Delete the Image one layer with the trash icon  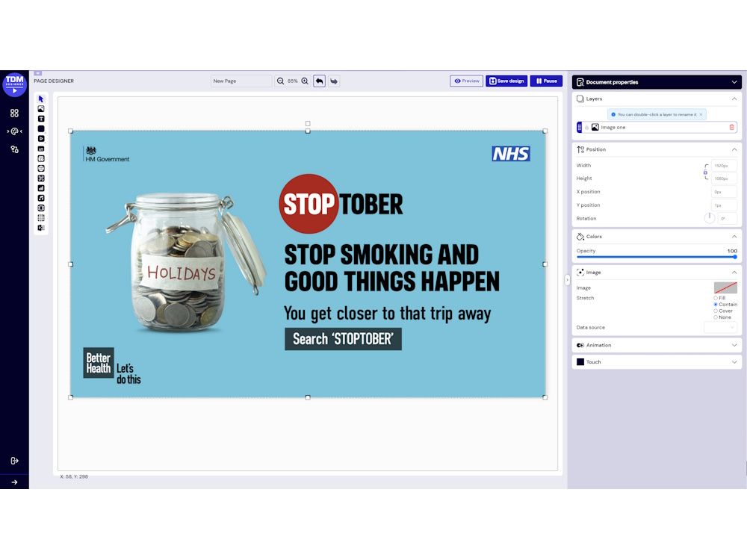click(732, 127)
